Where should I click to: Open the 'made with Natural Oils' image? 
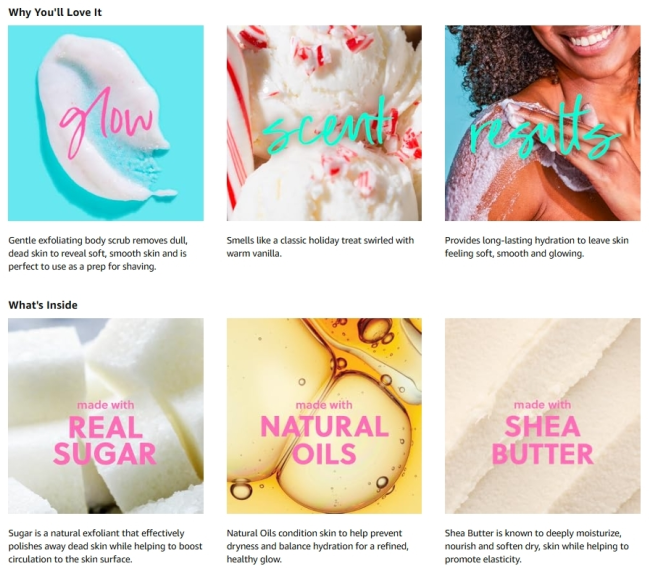324,416
